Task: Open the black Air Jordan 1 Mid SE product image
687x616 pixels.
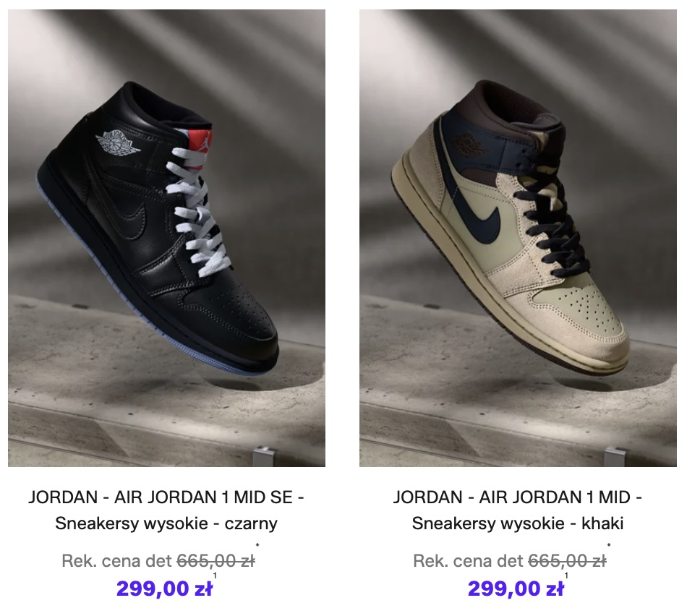Action: 166,238
